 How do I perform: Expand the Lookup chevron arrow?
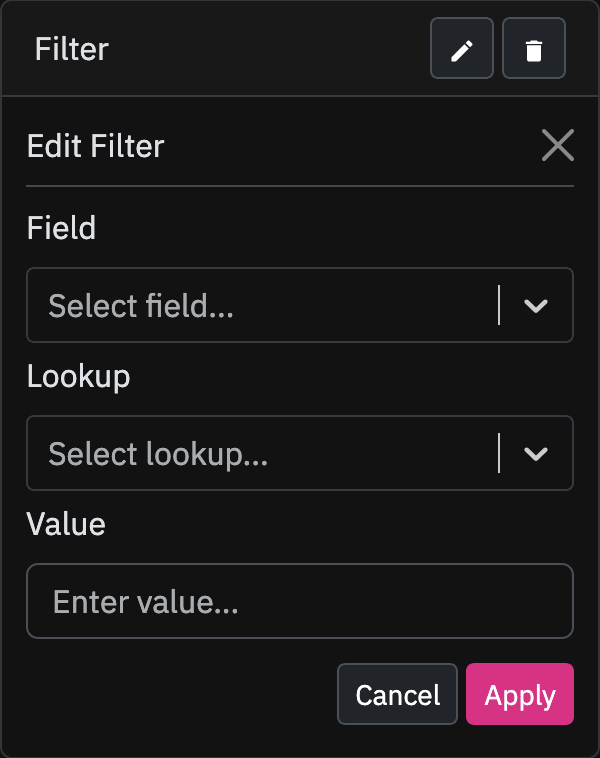point(536,453)
